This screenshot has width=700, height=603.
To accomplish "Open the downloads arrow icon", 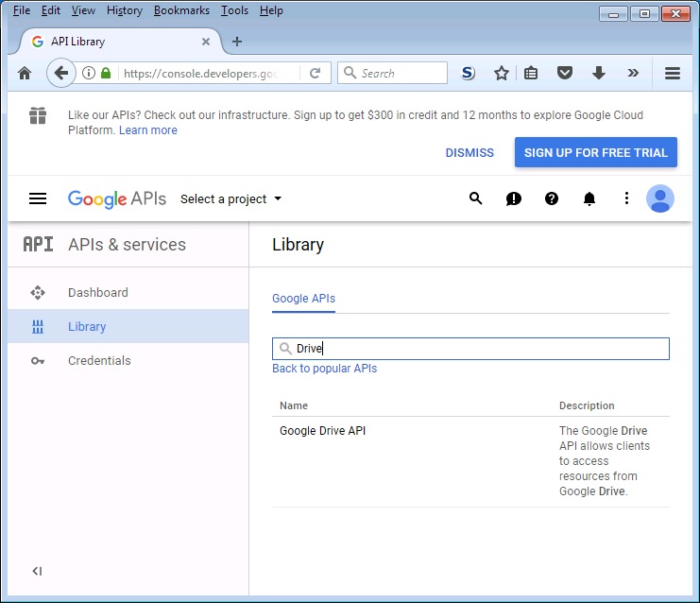I will (x=599, y=73).
